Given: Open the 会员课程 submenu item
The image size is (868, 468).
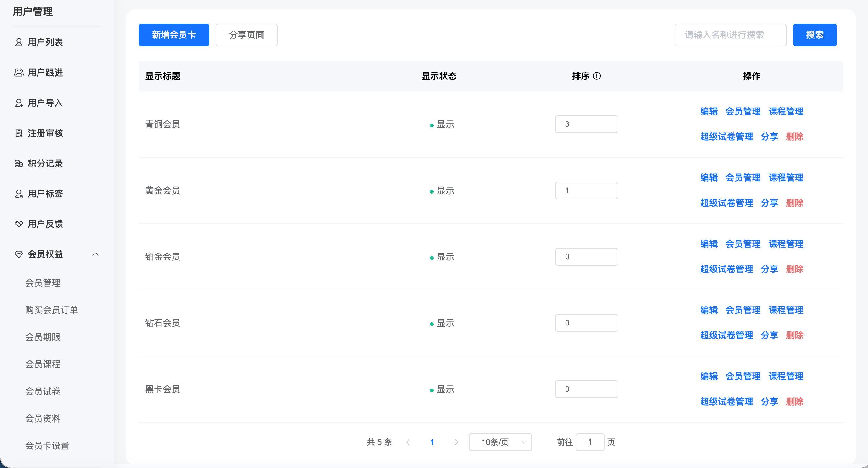Looking at the screenshot, I should [43, 364].
